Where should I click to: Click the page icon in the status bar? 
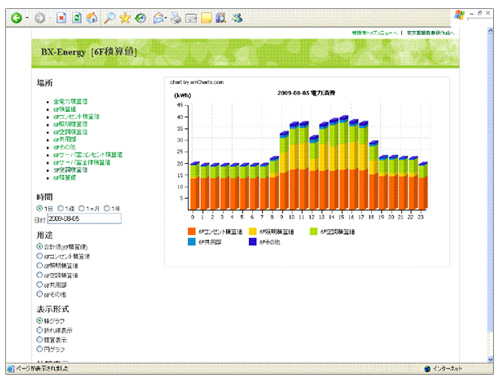click(11, 369)
